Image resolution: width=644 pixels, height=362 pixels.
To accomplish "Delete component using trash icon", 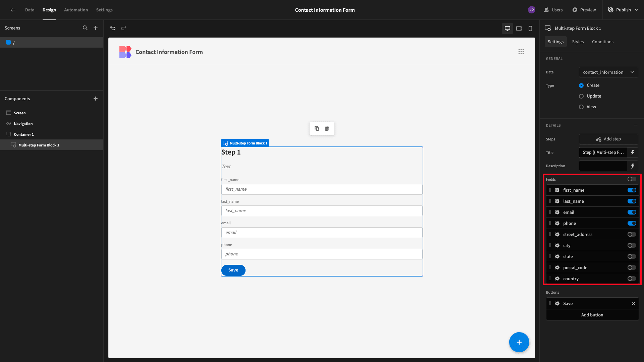I will [327, 128].
